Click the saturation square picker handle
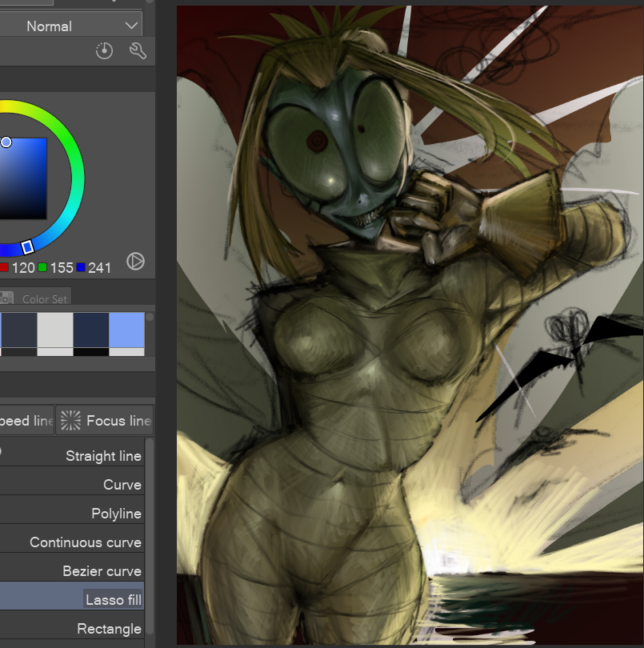 [x=6, y=142]
